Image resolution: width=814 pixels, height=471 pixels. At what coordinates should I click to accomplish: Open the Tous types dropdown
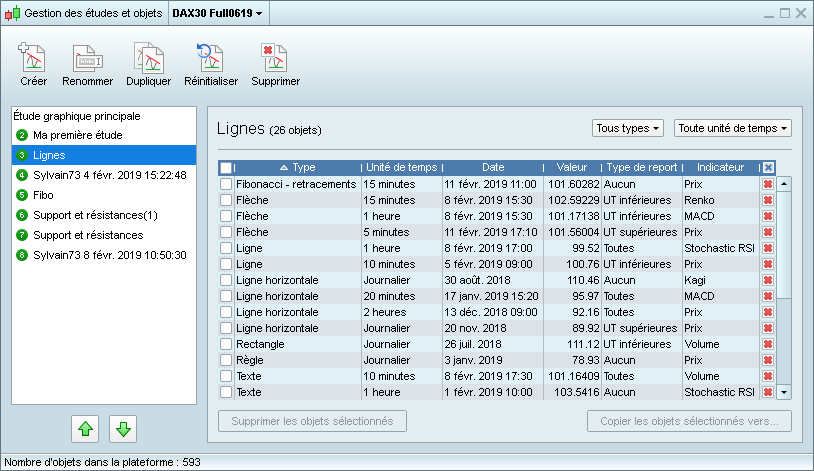pos(627,128)
